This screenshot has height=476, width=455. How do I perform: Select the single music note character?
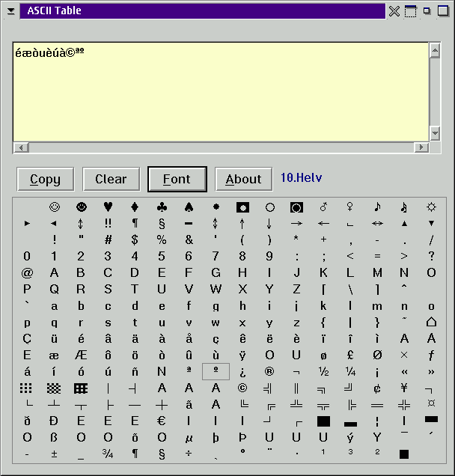(377, 207)
